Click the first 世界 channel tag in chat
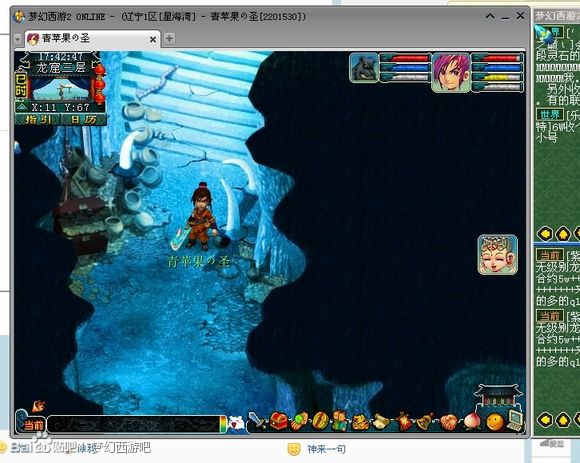This screenshot has height=463, width=580. pyautogui.click(x=550, y=32)
